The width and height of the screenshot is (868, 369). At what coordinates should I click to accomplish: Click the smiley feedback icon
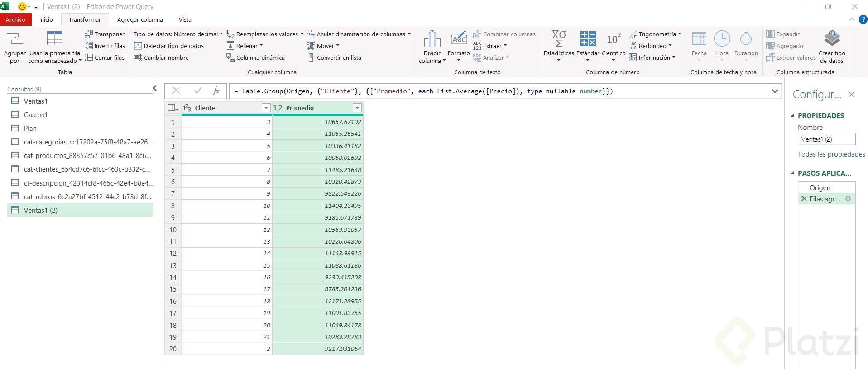click(22, 6)
